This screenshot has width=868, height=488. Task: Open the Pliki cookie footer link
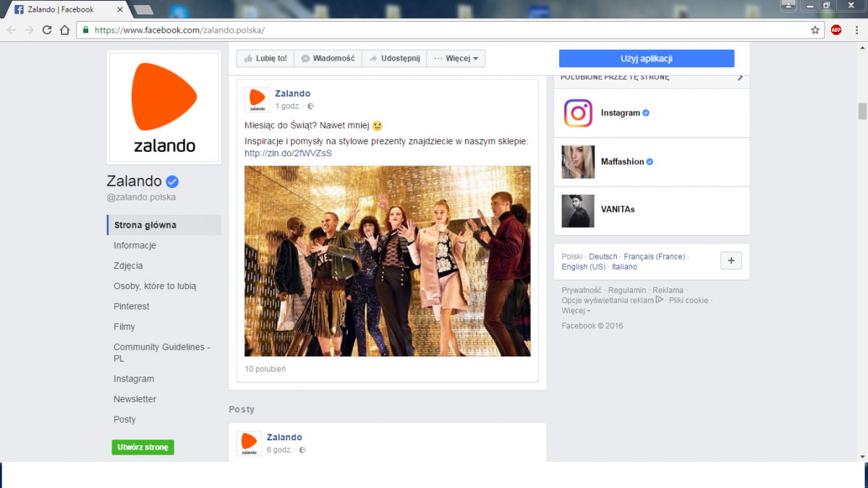pyautogui.click(x=689, y=300)
